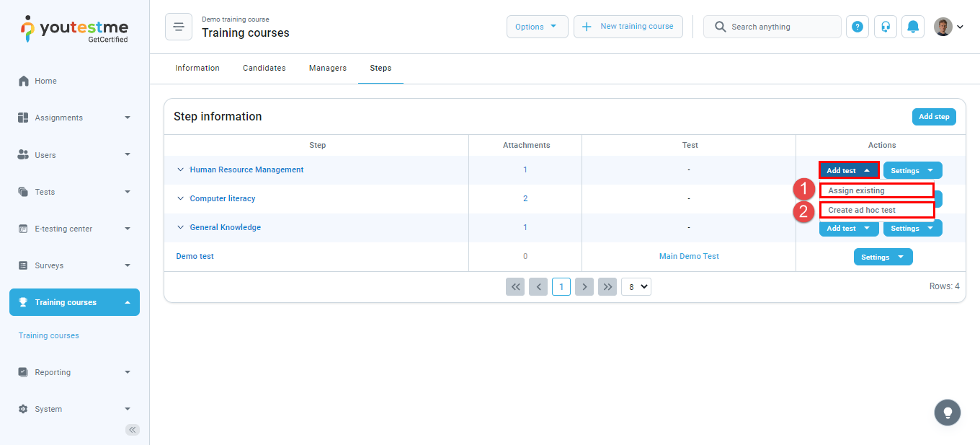The image size is (980, 445).
Task: Open the Main Demo Test link
Action: tap(689, 257)
